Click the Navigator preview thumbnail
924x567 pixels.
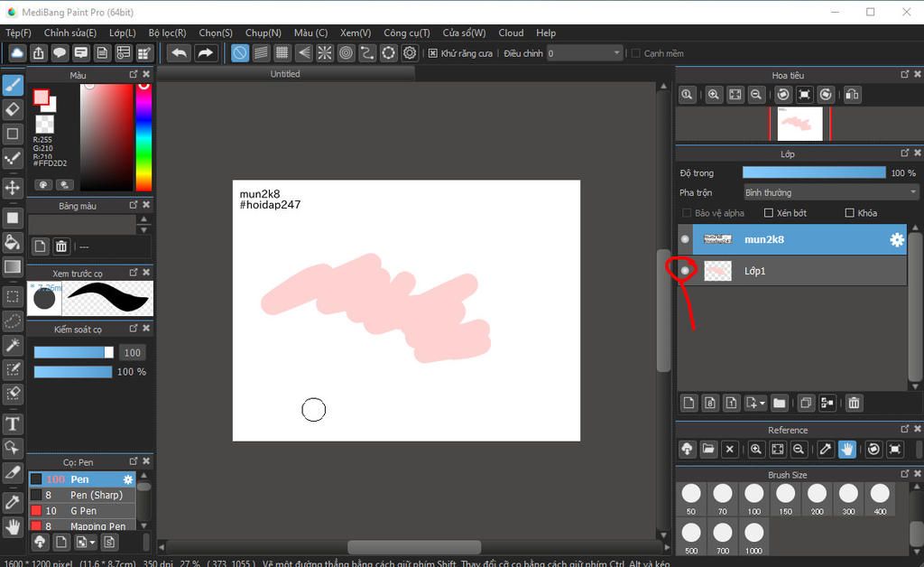tap(799, 124)
